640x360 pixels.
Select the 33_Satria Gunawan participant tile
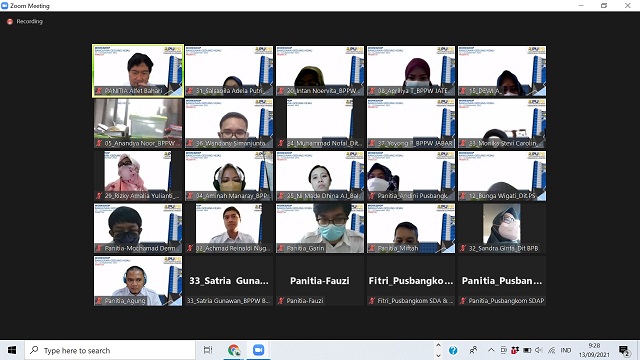coord(229,280)
